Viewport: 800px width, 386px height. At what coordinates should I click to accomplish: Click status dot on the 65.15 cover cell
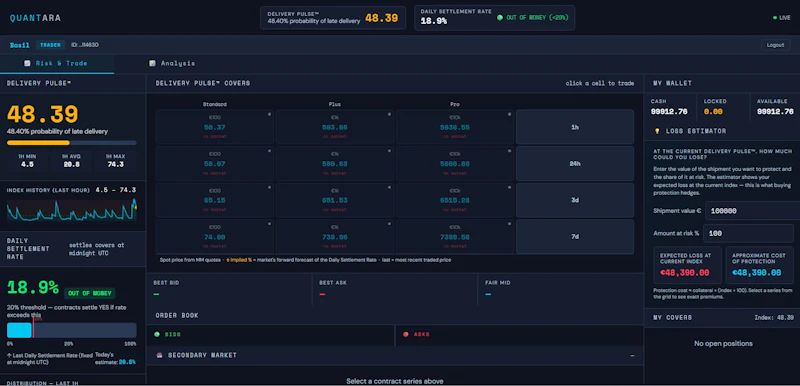point(269,187)
